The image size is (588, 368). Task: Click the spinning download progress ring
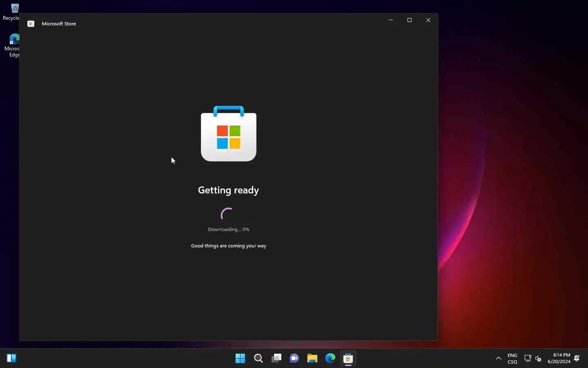pos(228,214)
